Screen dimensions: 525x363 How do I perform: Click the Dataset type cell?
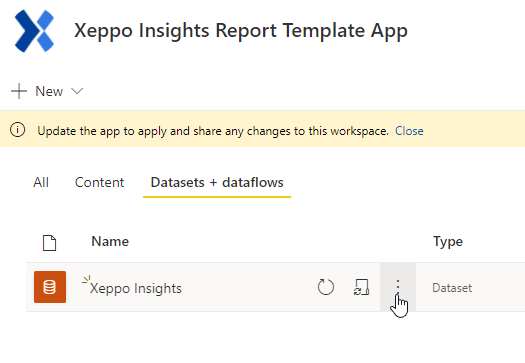[x=452, y=288]
